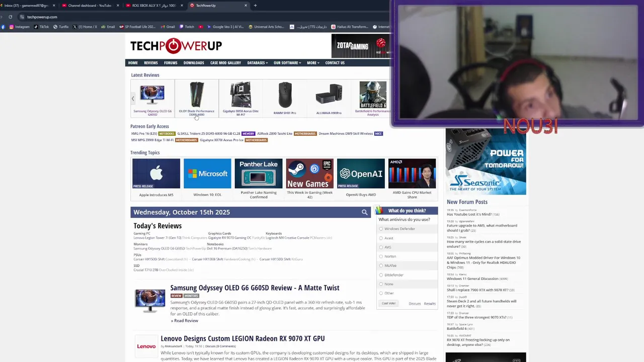Open the Downloads menu item
This screenshot has height=362, width=644.
pyautogui.click(x=194, y=63)
